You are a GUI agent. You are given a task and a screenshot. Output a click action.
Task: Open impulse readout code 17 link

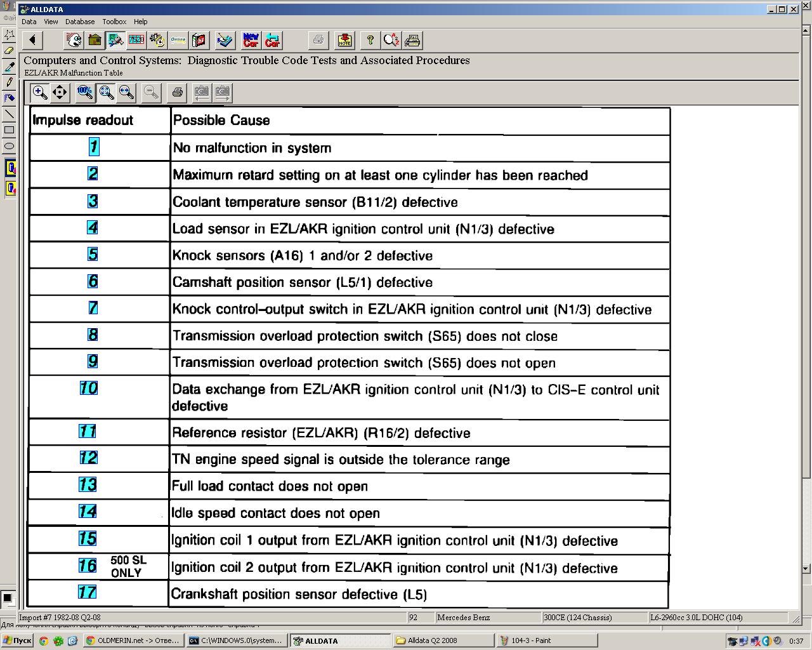pyautogui.click(x=87, y=592)
